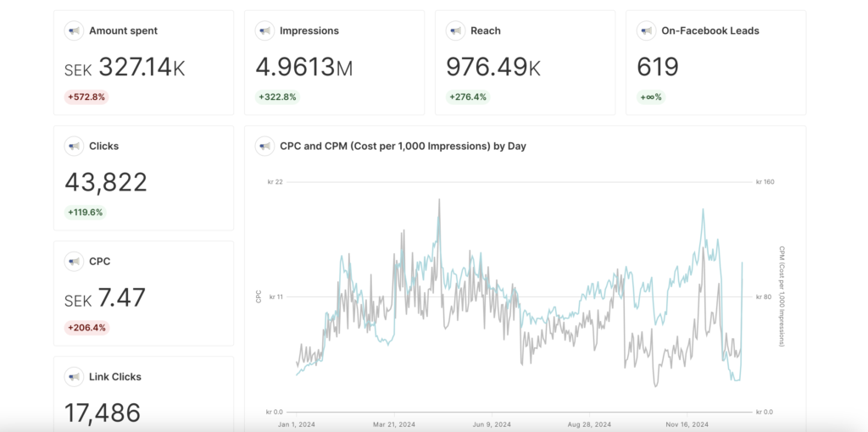
Task: Click the megaphone icon beside On-Facebook Leads
Action: (646, 31)
